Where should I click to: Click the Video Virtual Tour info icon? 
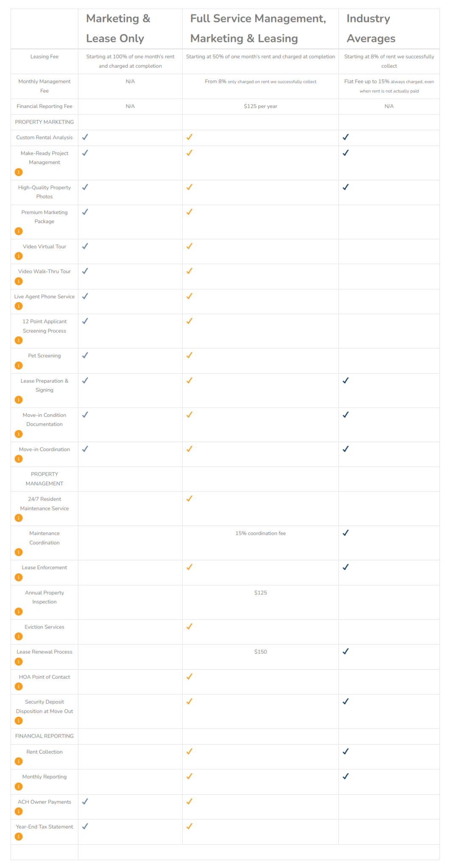tap(19, 256)
